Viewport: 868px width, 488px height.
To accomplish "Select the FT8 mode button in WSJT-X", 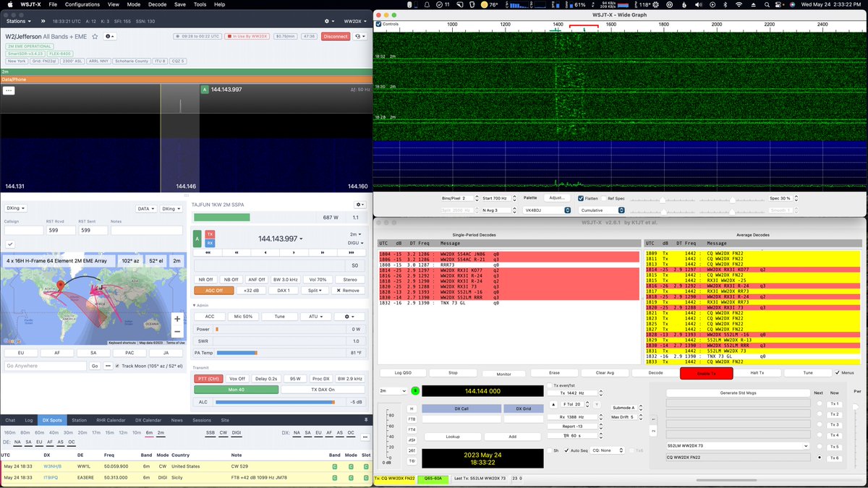I will [x=412, y=419].
